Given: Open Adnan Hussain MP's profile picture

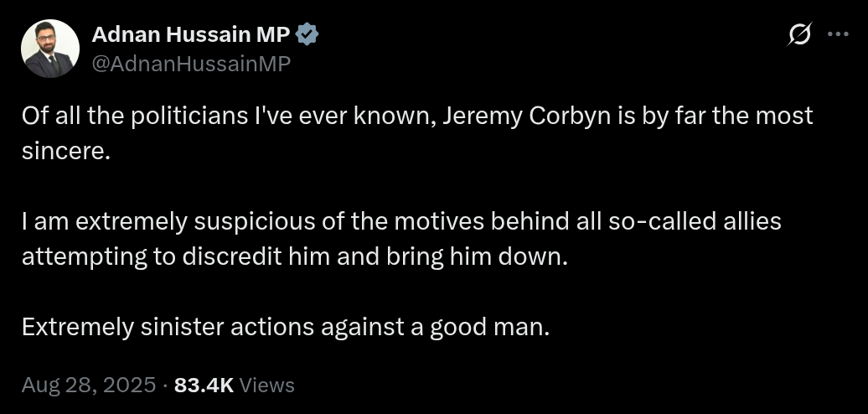Looking at the screenshot, I should tap(50, 49).
